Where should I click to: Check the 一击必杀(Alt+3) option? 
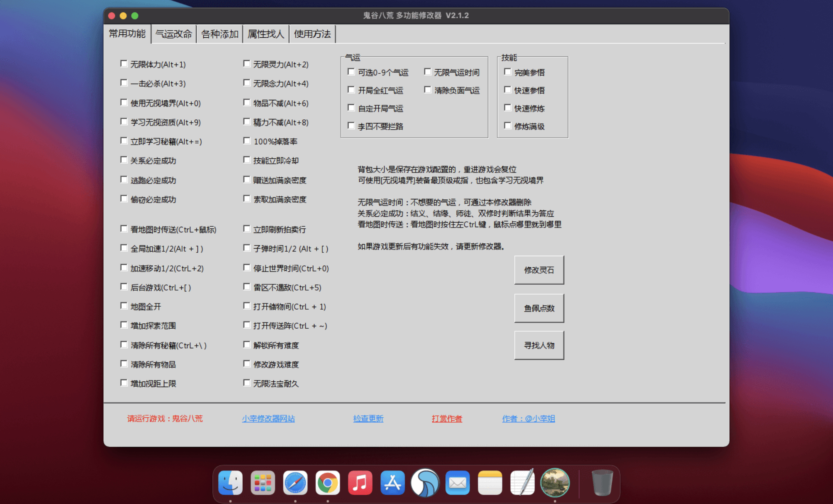tap(124, 83)
